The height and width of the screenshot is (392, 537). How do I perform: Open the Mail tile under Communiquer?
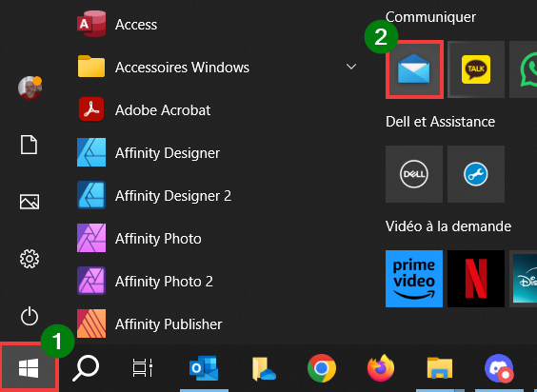(x=414, y=69)
